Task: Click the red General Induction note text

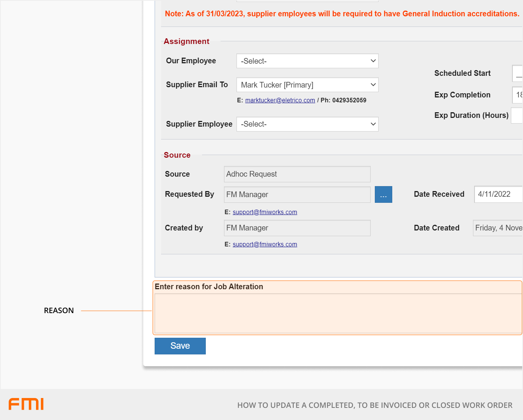Action: pos(342,14)
